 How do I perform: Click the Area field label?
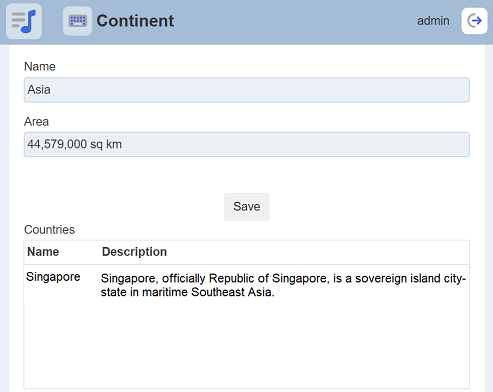click(36, 122)
